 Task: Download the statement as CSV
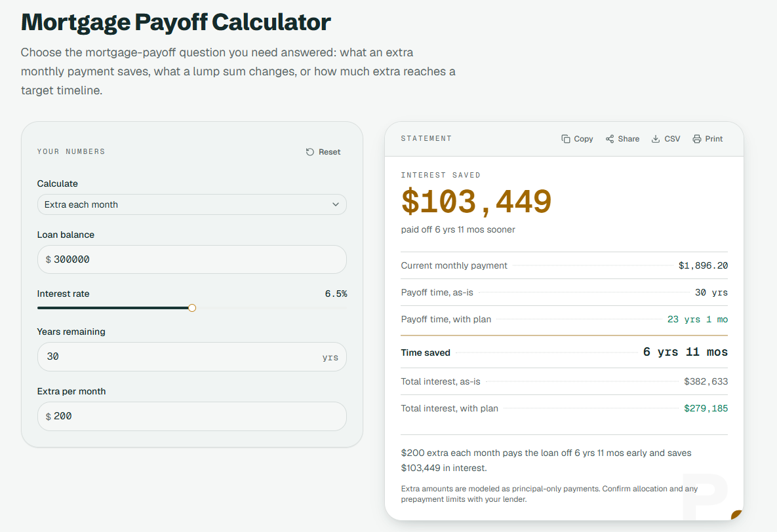666,139
